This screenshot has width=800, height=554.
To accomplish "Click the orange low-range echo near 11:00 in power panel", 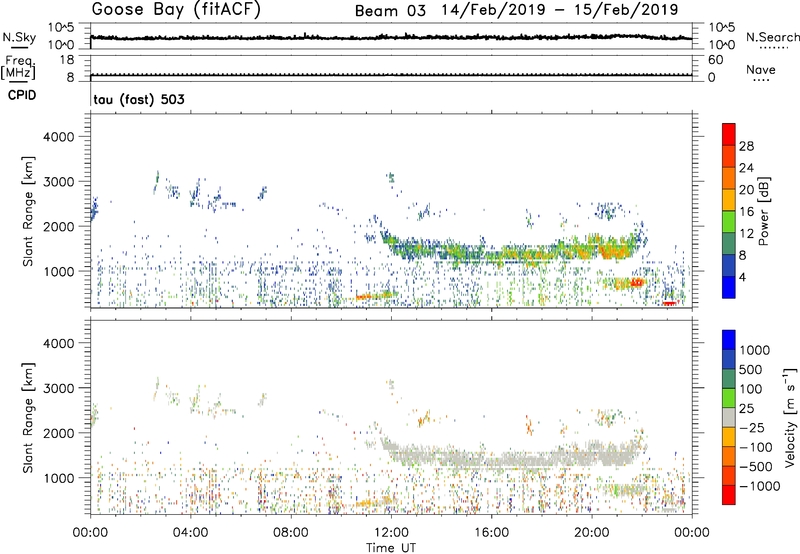I will (x=370, y=297).
